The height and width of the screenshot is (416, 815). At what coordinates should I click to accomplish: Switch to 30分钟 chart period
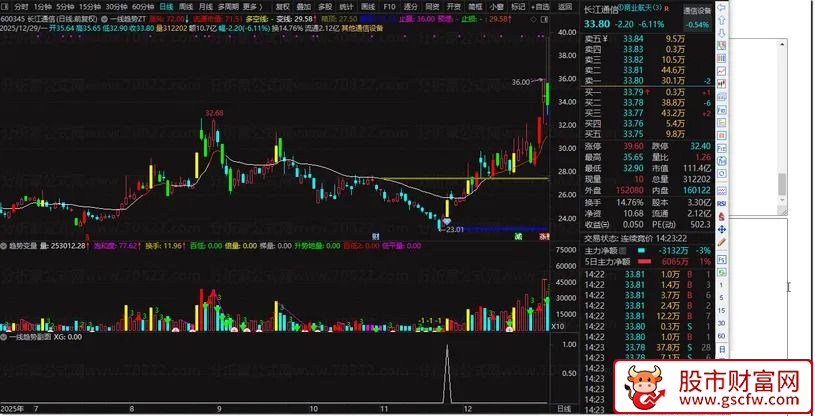coord(116,7)
